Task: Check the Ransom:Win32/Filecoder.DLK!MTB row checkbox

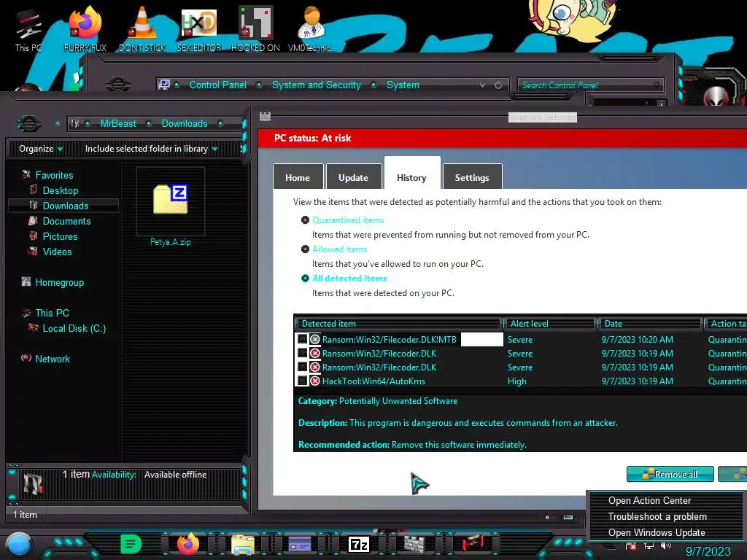Action: 302,339
